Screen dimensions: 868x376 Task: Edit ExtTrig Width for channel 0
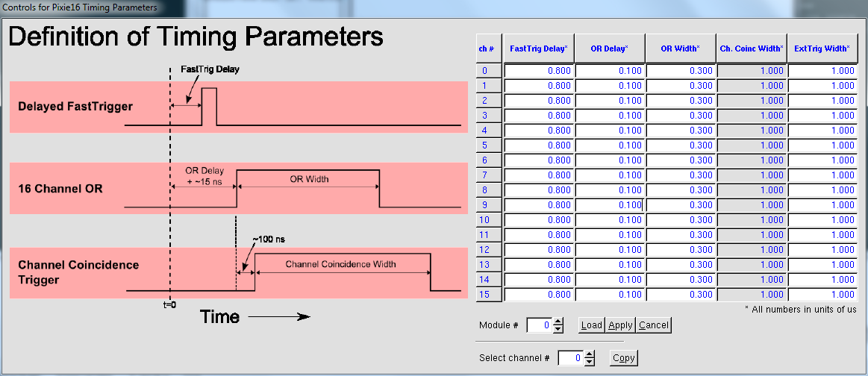tap(822, 71)
